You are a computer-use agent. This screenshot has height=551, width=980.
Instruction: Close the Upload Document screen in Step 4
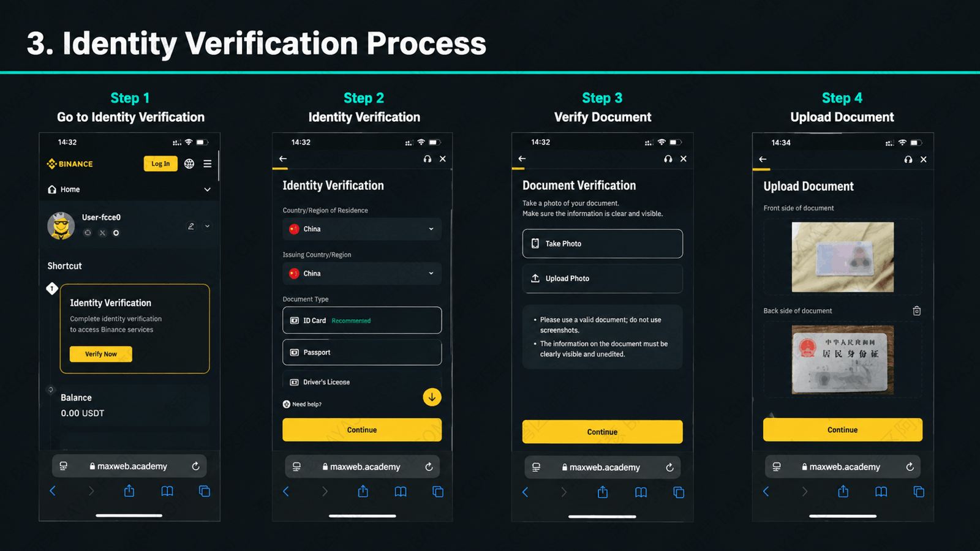924,159
